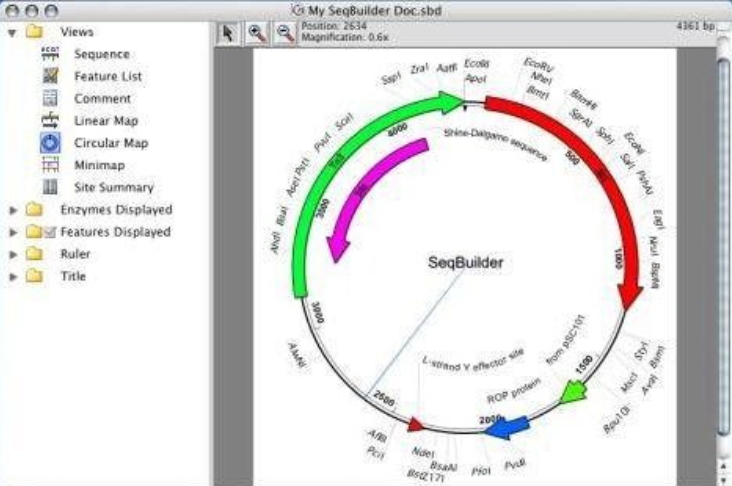Click the AlwNI enzyme site label
732x486 pixels.
click(x=297, y=355)
